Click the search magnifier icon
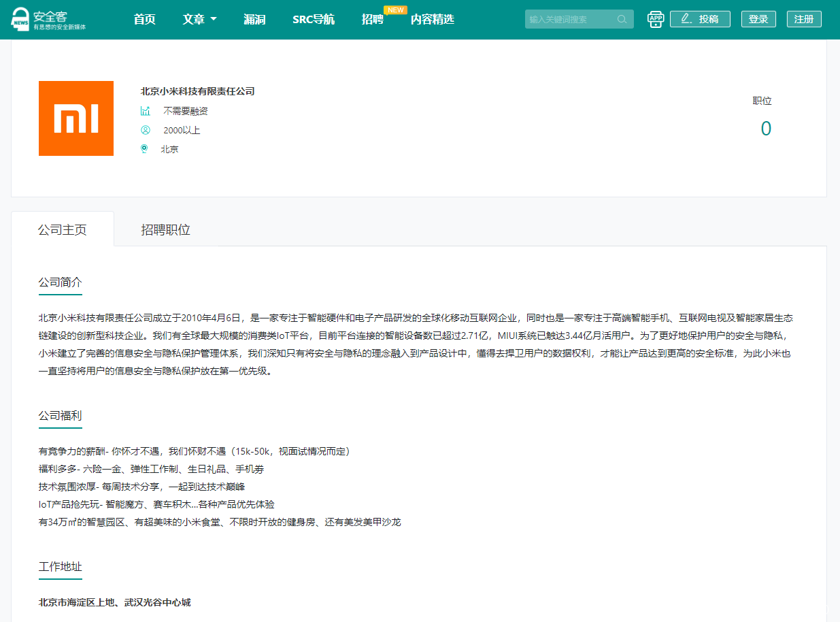This screenshot has width=840, height=622. [622, 19]
